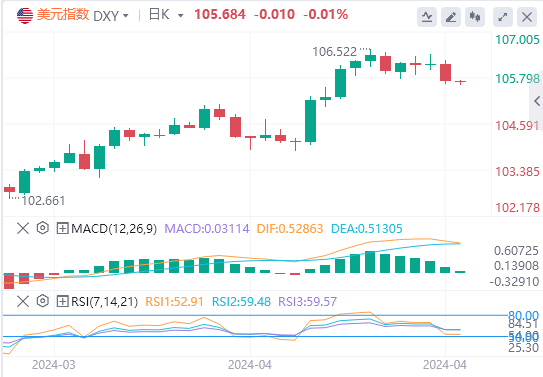This screenshot has width=543, height=377.
Task: Toggle RSI plus box expander
Action: click(x=62, y=301)
